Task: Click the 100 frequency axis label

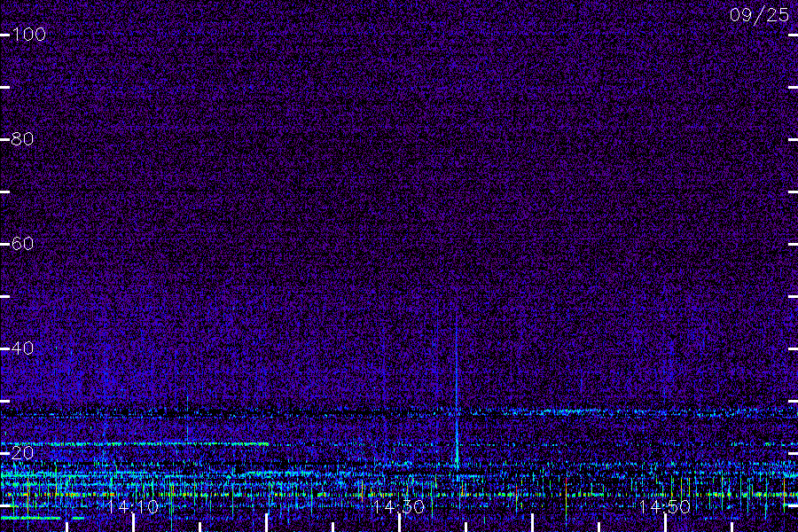Action: pos(28,35)
